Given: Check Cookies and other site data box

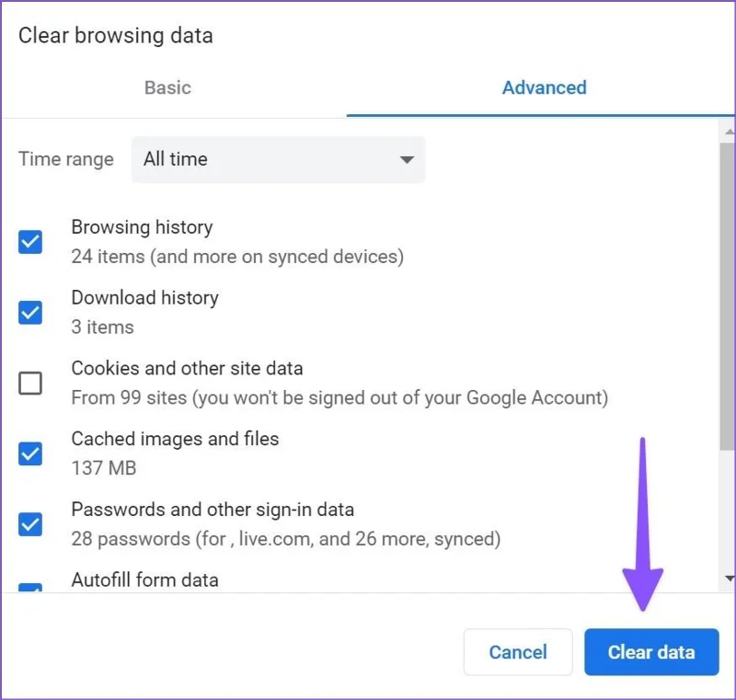Looking at the screenshot, I should 30,383.
